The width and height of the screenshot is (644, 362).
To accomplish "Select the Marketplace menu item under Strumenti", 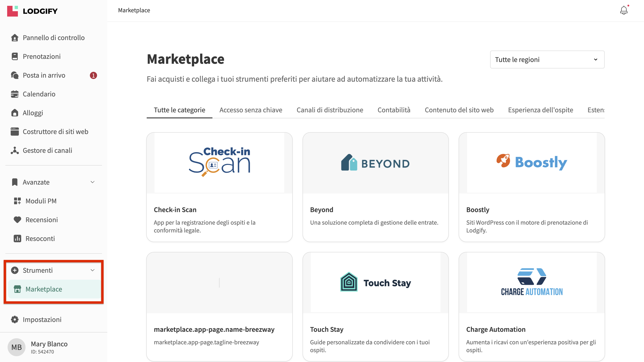I will (44, 289).
